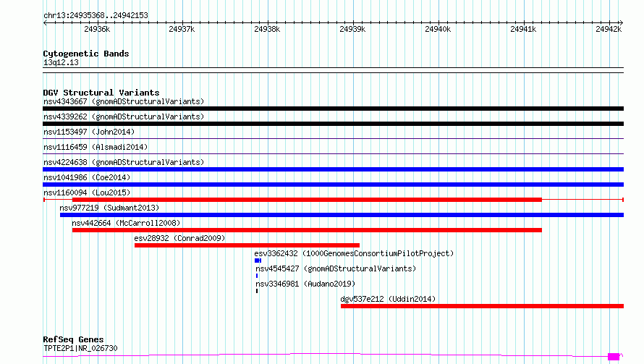Select nsv977219 (Sudmant2013) label
Screen dimensions: 644x364
[x=109, y=208]
